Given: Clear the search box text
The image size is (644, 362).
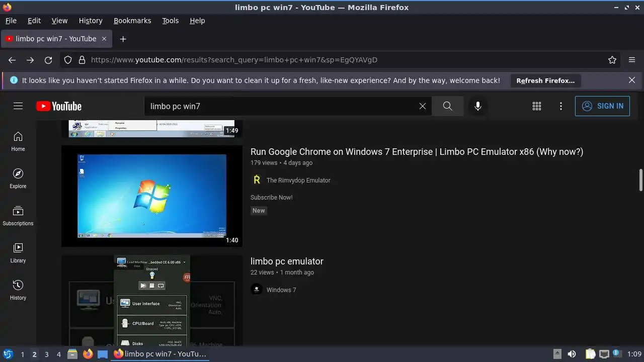Looking at the screenshot, I should coord(423,106).
